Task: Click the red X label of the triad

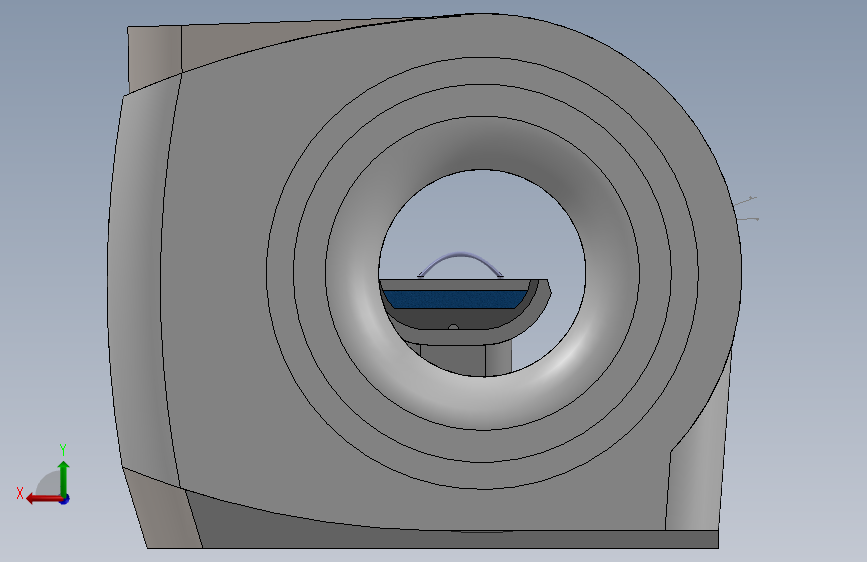Action: point(20,493)
